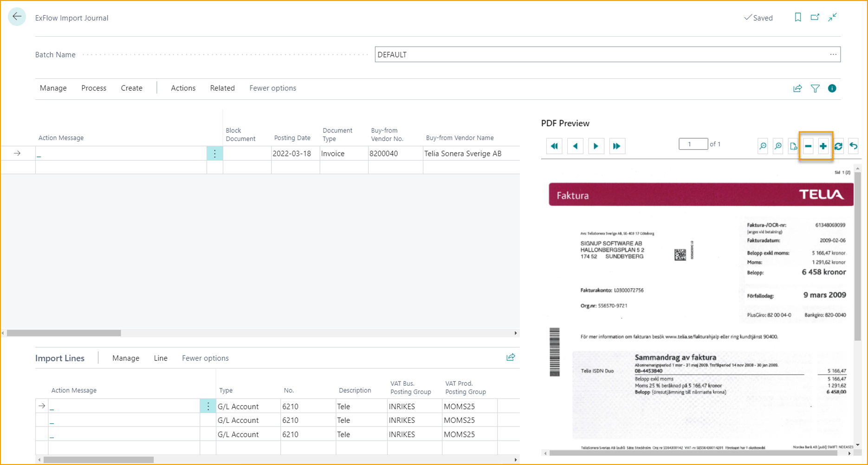Image resolution: width=868 pixels, height=465 pixels.
Task: Collapse the page with the shrink icon
Action: pos(833,17)
